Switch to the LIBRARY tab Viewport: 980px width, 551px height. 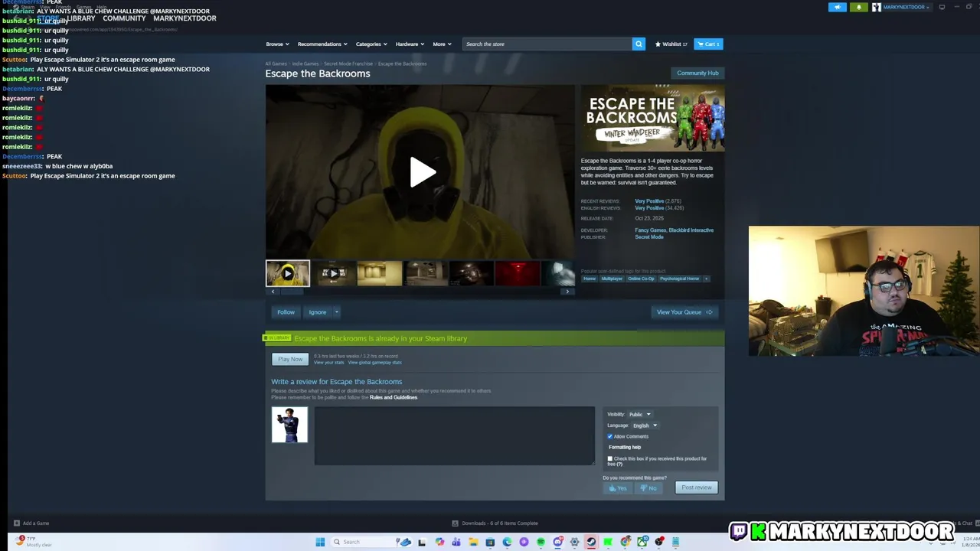(x=80, y=18)
